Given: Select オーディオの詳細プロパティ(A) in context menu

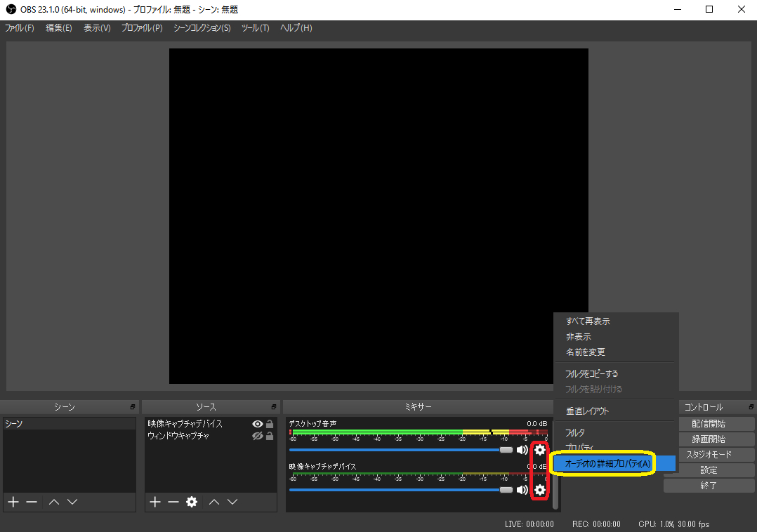Looking at the screenshot, I should click(608, 463).
